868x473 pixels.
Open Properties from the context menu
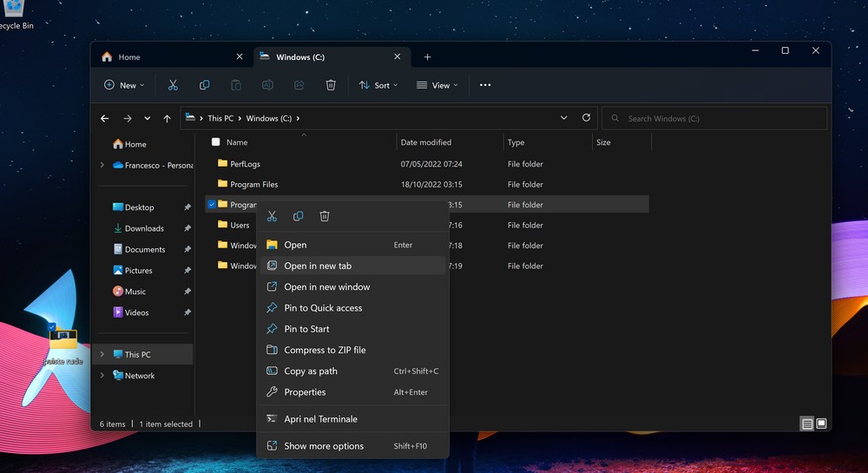[x=352, y=391]
